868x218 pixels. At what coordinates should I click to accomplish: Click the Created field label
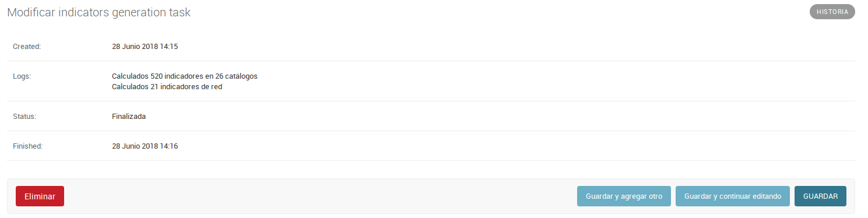tap(27, 46)
